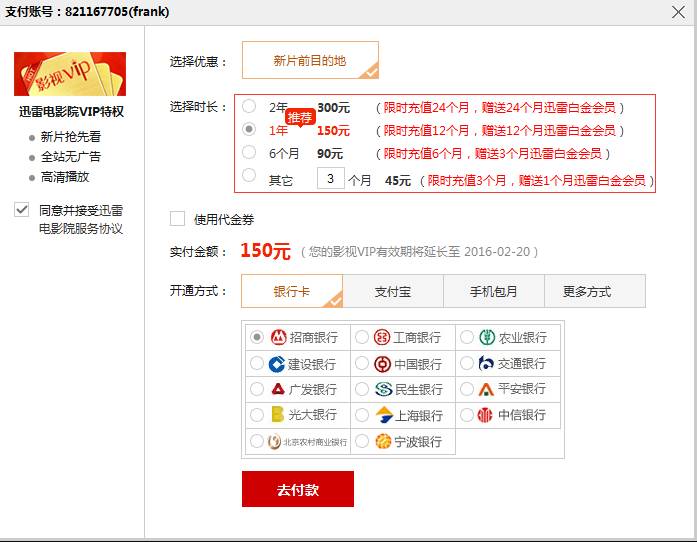Switch to 银行卡 payment tab
Image resolution: width=697 pixels, height=542 pixels.
[292, 291]
